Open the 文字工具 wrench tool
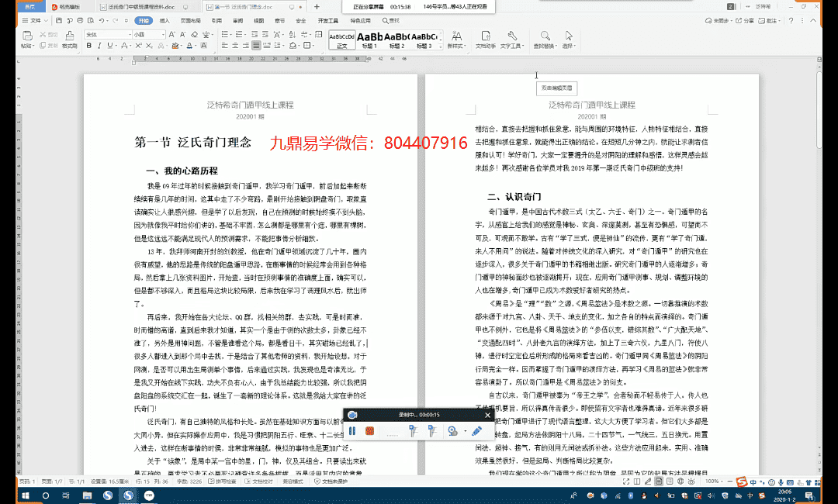Viewport: 838px width, 504px height. tap(512, 36)
